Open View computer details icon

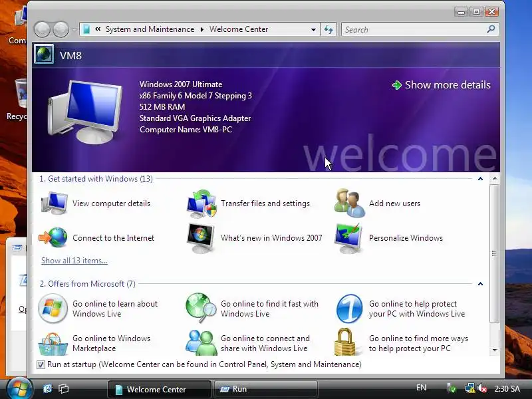(x=54, y=203)
